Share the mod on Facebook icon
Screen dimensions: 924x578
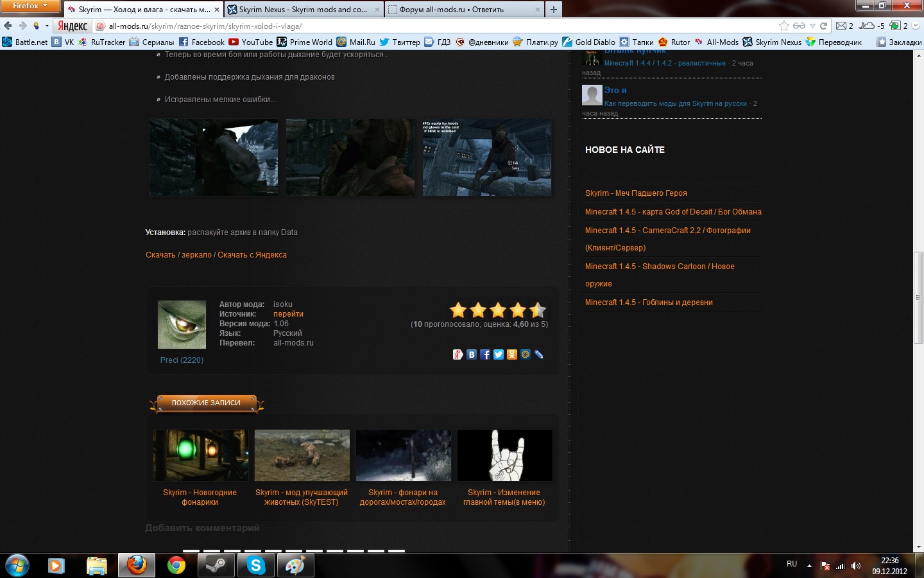click(x=485, y=355)
